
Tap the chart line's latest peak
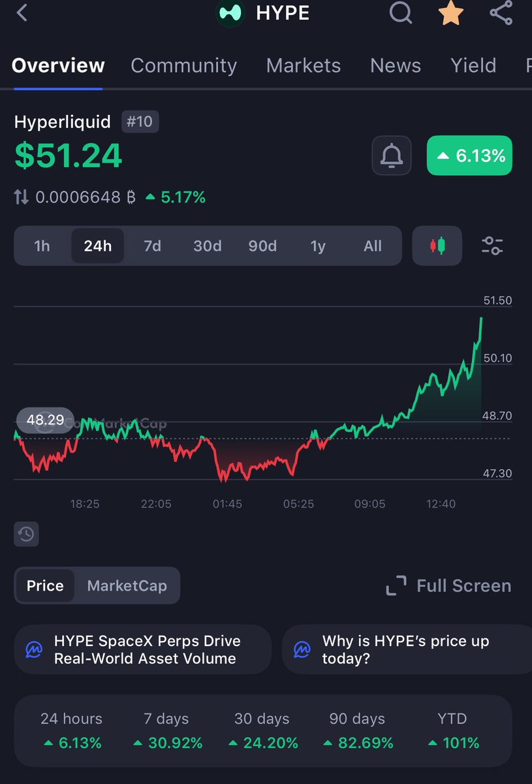pos(481,318)
